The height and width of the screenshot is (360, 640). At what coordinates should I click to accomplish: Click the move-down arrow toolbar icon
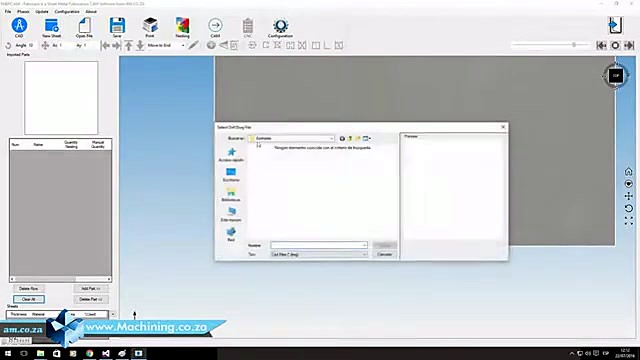[x=140, y=46]
